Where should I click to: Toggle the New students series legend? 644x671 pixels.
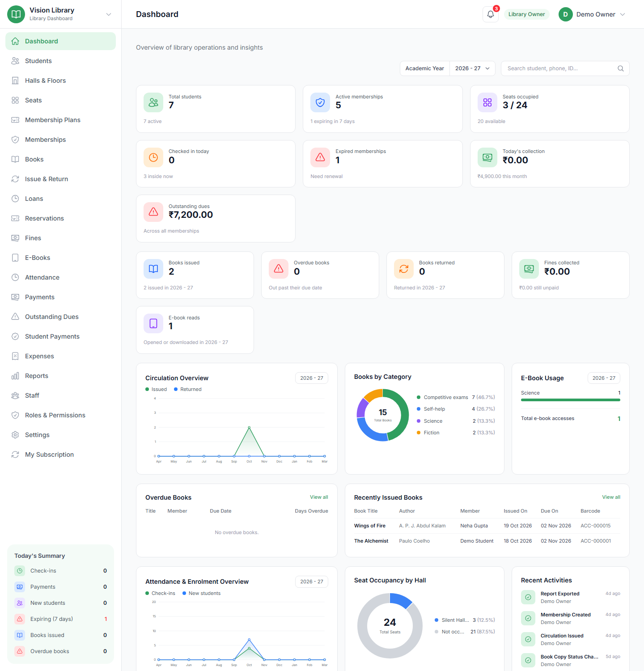tap(201, 593)
